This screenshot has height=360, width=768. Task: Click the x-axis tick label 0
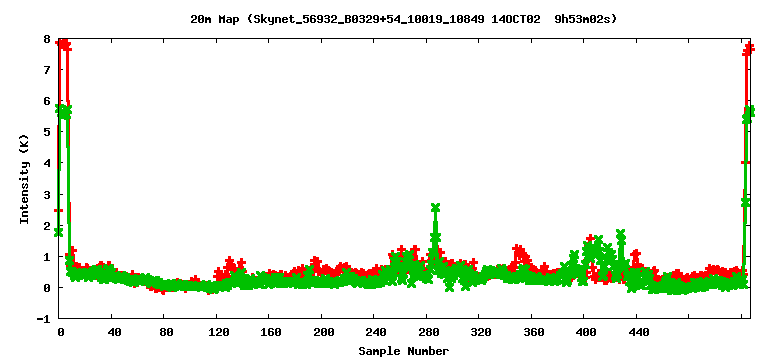click(x=61, y=332)
